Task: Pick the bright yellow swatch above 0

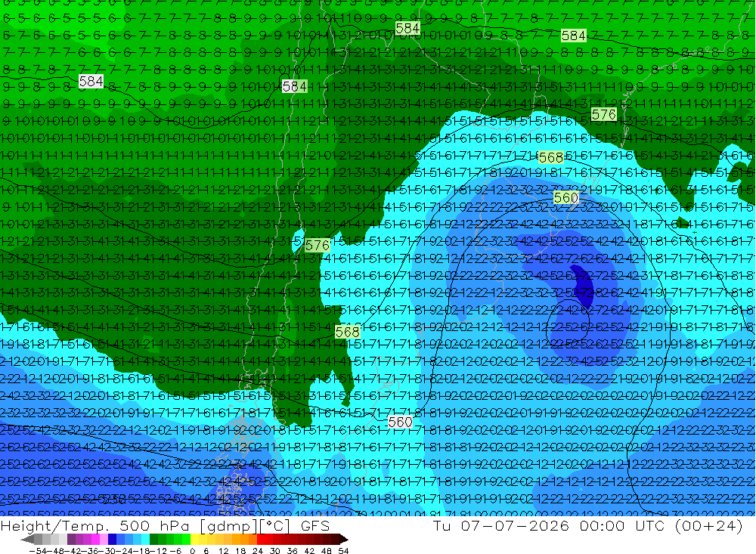Action: coord(195,539)
